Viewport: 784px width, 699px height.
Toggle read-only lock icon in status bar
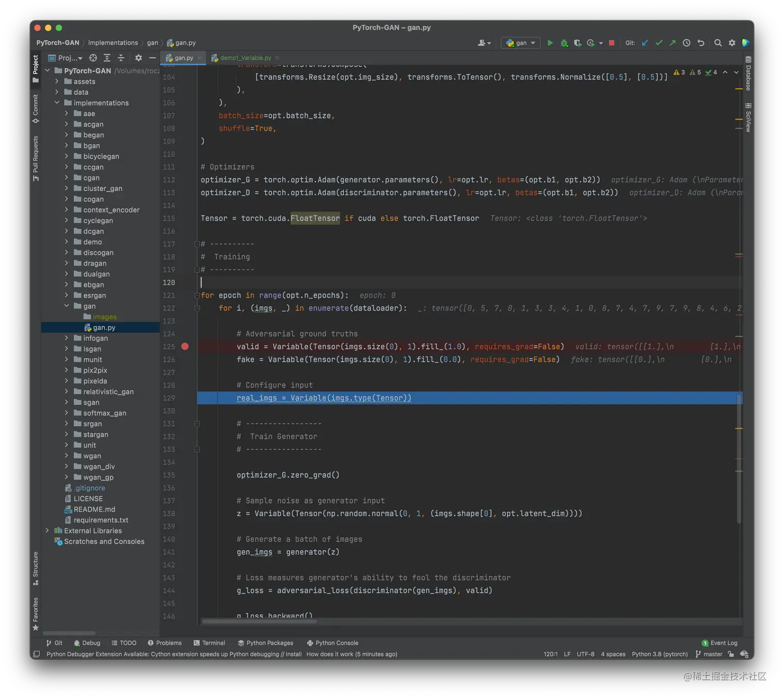pyautogui.click(x=731, y=654)
